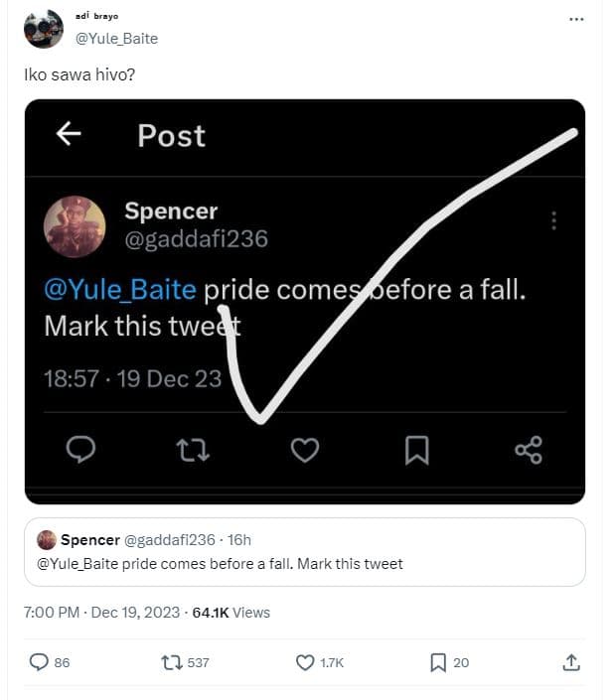Repost the tweet showing 537 reposts
This screenshot has width=615, height=700.
[171, 662]
